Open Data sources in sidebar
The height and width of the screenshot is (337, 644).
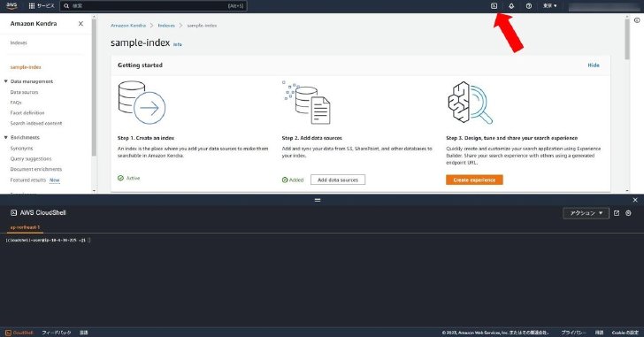(24, 92)
